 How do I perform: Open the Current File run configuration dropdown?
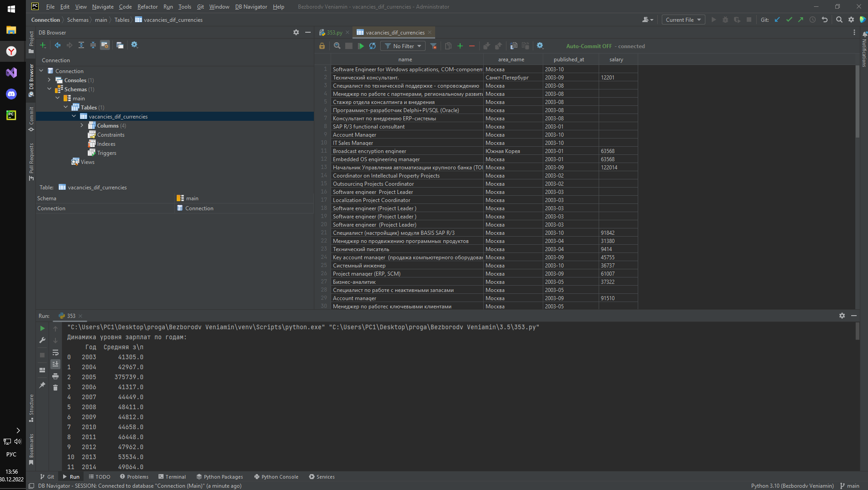click(x=683, y=20)
